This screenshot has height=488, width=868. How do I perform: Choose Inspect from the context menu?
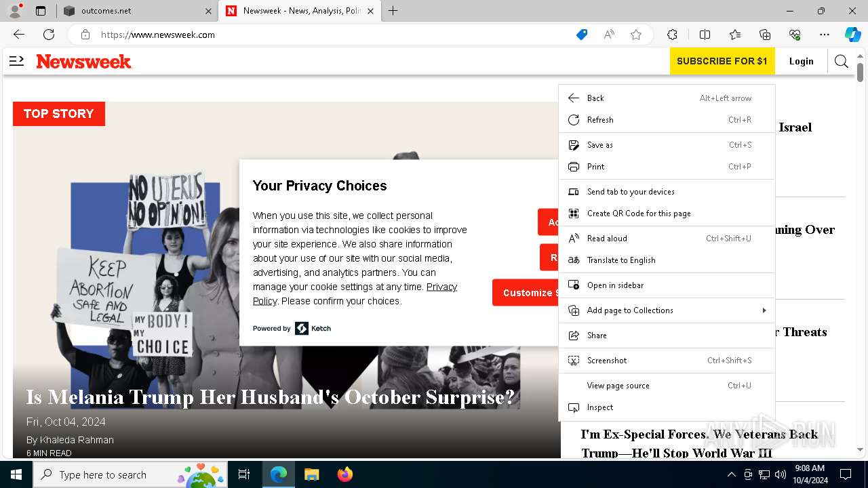coord(667,407)
